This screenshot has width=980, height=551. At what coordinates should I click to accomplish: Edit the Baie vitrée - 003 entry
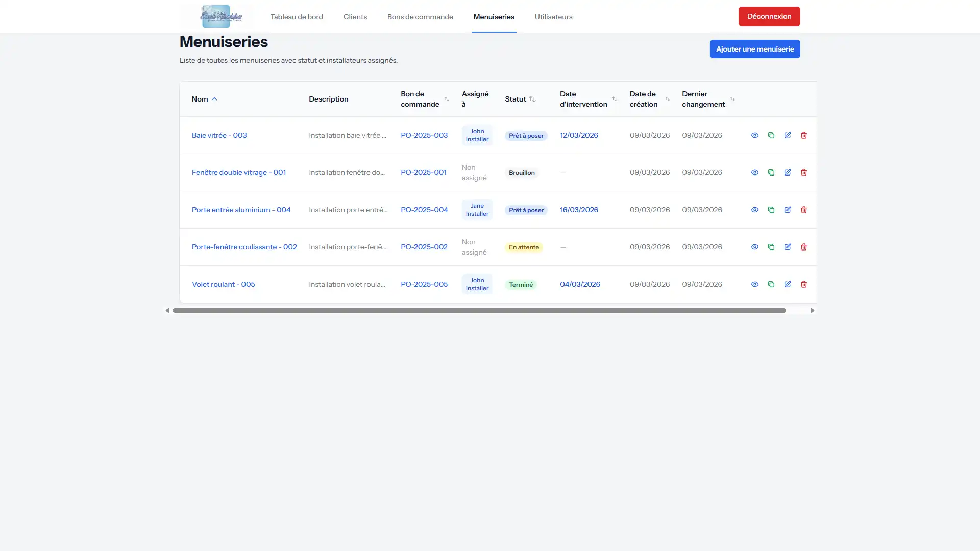tap(787, 135)
